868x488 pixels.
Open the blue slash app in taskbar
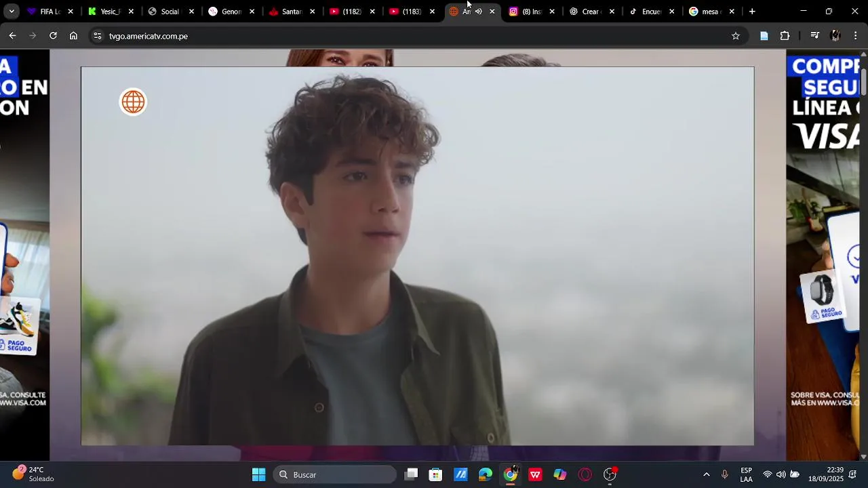point(460,474)
